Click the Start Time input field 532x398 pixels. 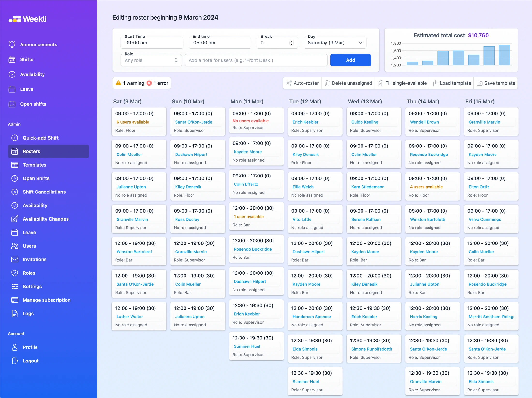152,43
